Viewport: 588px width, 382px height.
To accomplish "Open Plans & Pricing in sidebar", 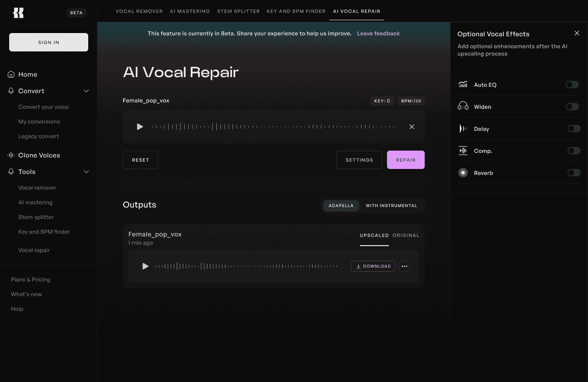I will (x=31, y=280).
